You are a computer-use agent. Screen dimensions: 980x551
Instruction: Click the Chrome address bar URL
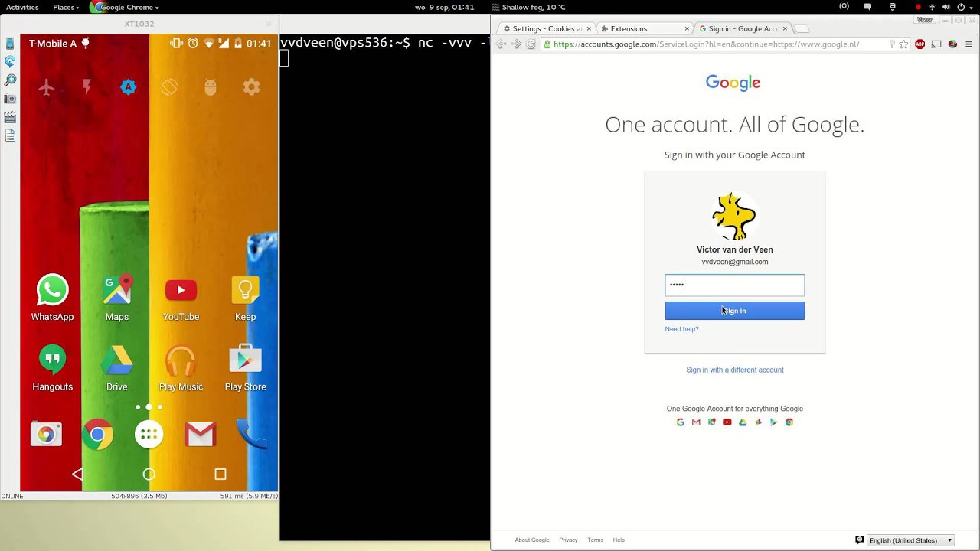[706, 44]
